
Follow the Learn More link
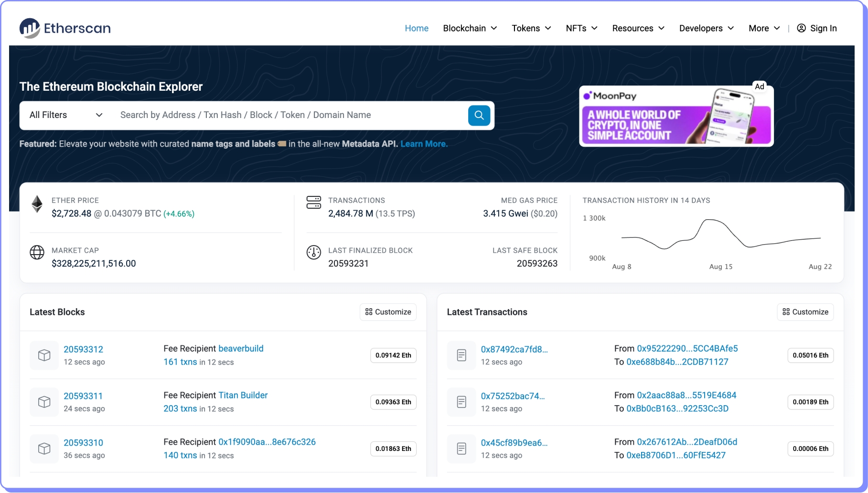[x=424, y=144]
